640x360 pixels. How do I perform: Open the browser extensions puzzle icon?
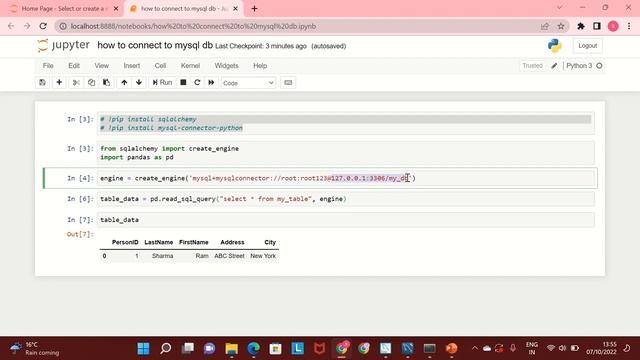pos(581,26)
